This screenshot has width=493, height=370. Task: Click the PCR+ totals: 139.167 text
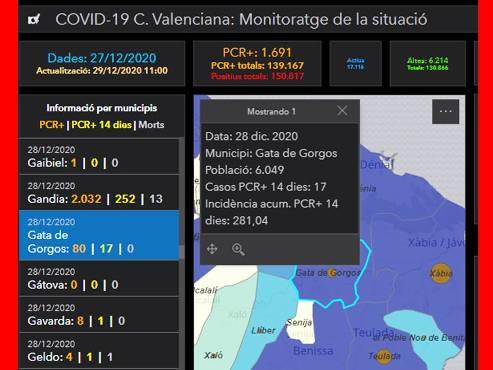(x=257, y=65)
